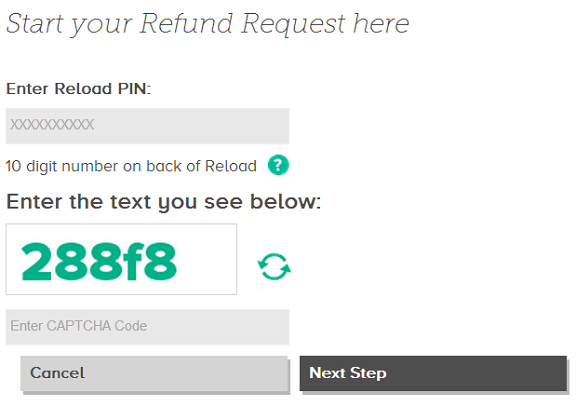Screen dimensions: 576x406
Task: Proceed with the dark Next Step button
Action: point(433,373)
